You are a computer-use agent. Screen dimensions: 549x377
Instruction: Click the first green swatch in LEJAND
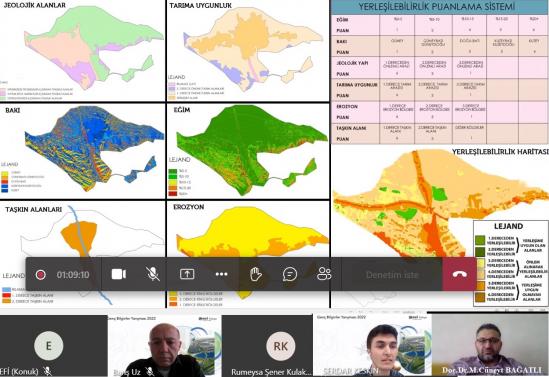coord(480,240)
